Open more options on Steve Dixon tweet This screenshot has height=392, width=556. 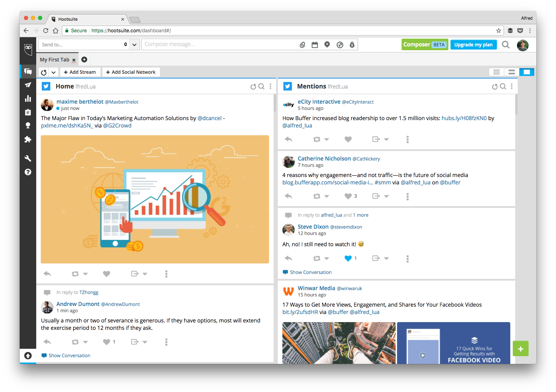point(408,259)
